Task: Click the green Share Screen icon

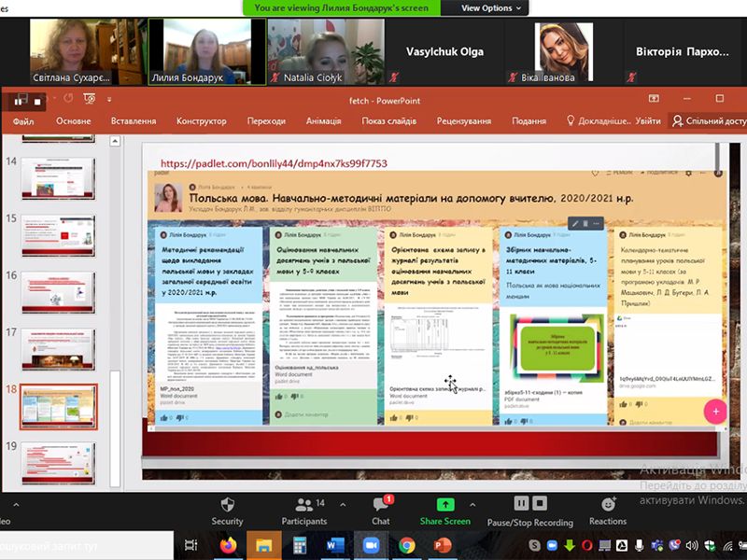Action: tap(445, 504)
